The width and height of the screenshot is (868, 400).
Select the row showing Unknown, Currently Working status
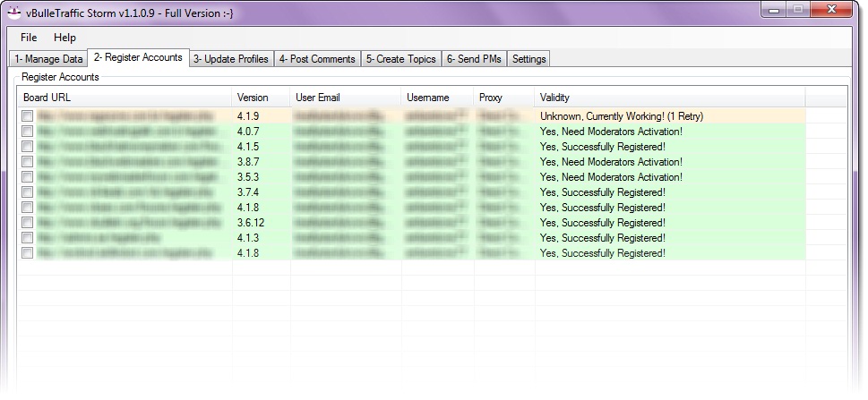click(627, 116)
